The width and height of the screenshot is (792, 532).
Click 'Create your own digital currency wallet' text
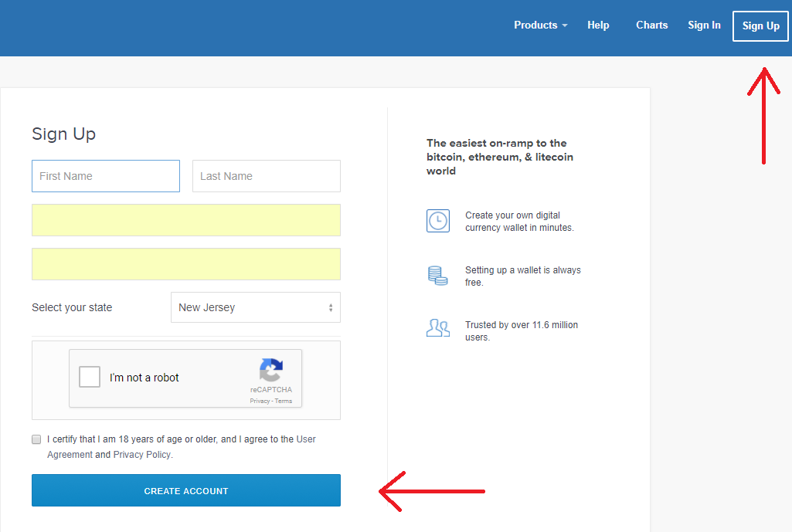pos(519,222)
